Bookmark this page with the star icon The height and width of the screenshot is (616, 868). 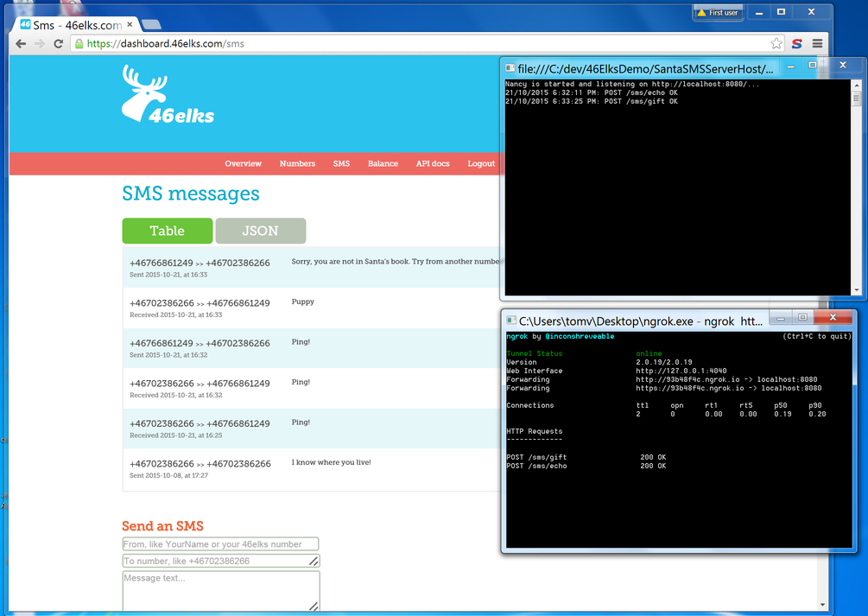(776, 43)
